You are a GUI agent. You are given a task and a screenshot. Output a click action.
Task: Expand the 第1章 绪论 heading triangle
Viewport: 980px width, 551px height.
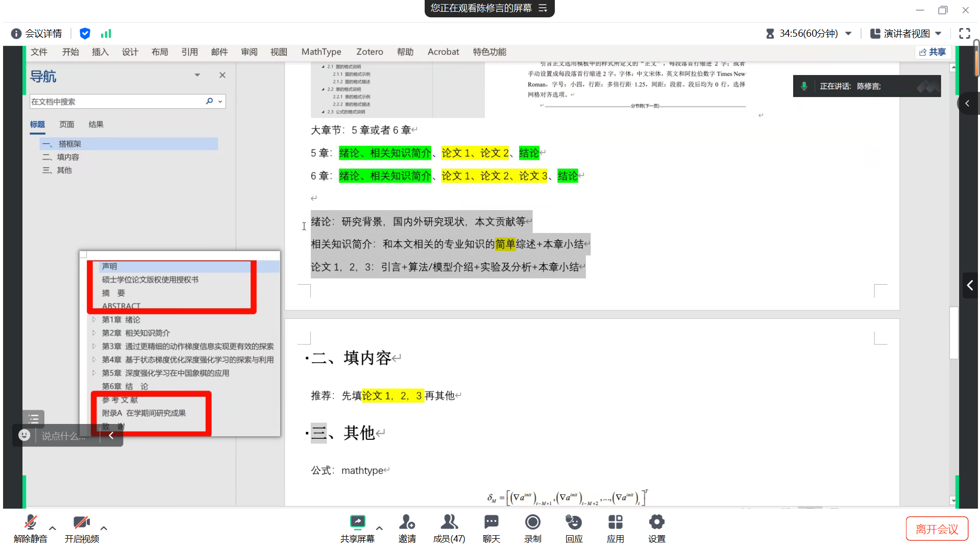point(94,319)
